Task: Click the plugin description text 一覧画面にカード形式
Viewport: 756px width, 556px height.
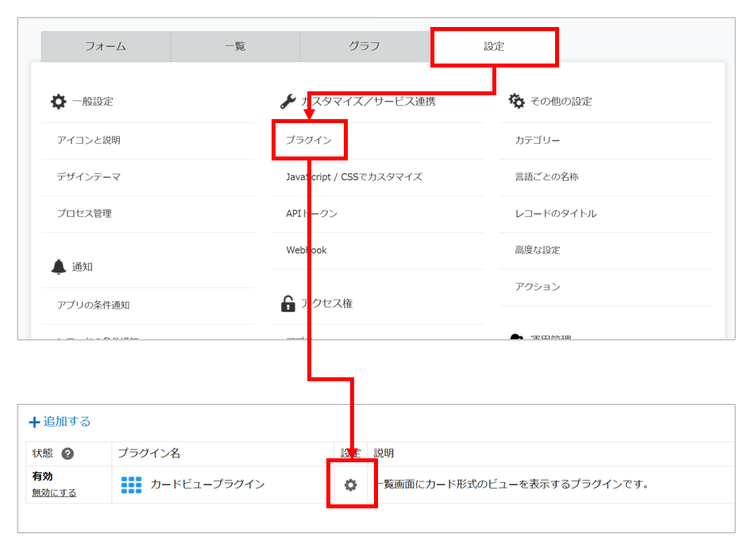Action: [512, 485]
